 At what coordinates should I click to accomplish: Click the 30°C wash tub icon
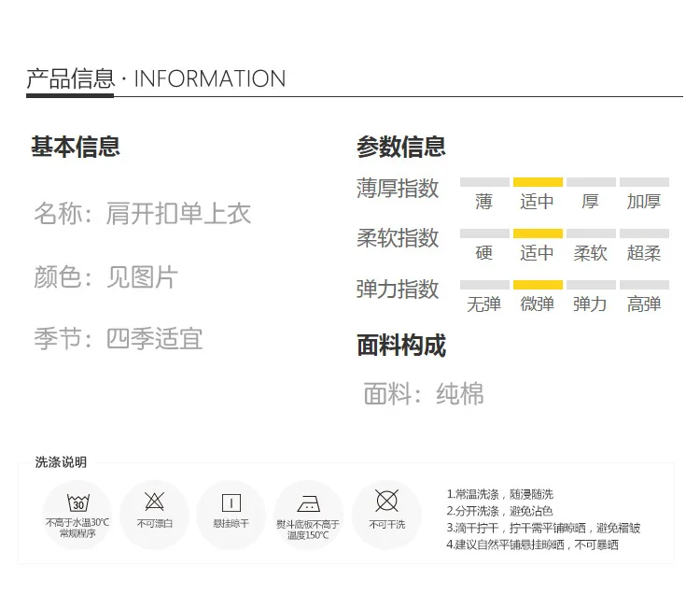tap(78, 502)
